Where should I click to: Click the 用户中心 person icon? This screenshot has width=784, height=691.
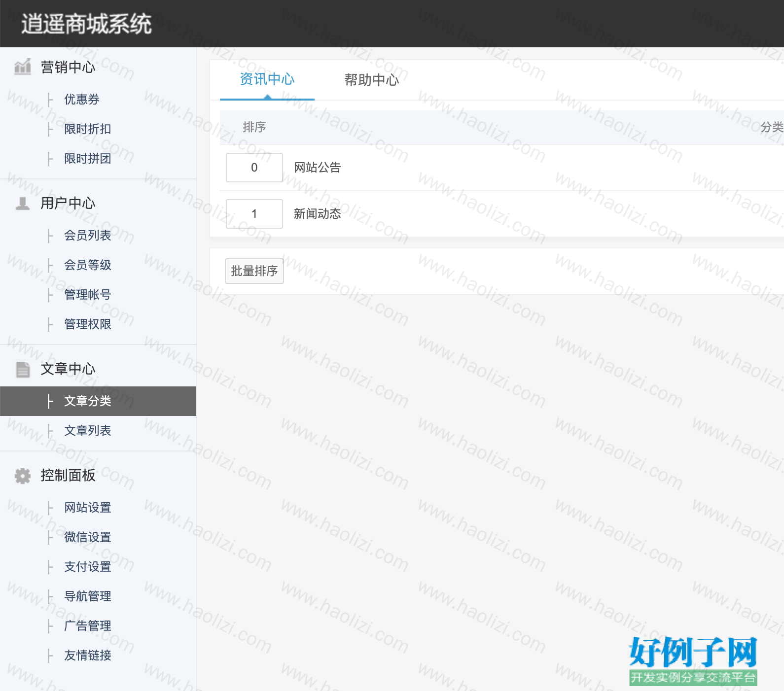23,203
